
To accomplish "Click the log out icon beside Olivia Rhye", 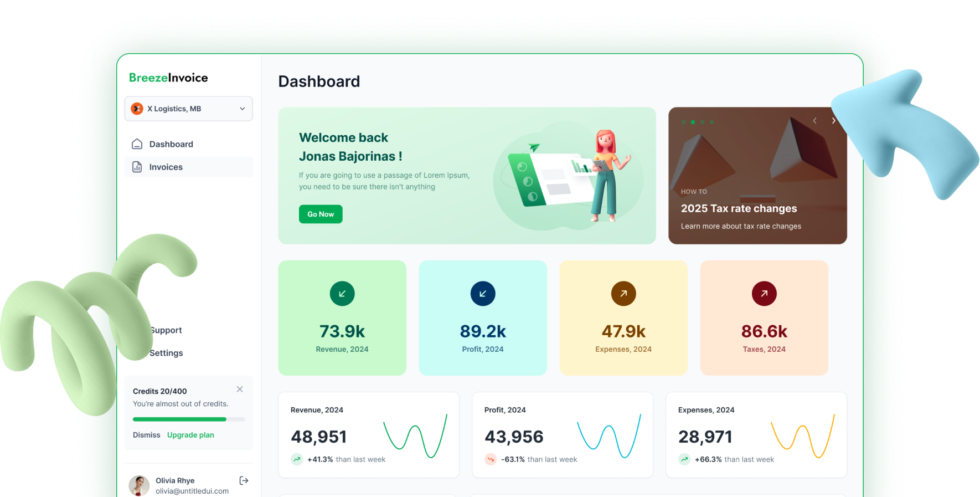I will tap(244, 480).
